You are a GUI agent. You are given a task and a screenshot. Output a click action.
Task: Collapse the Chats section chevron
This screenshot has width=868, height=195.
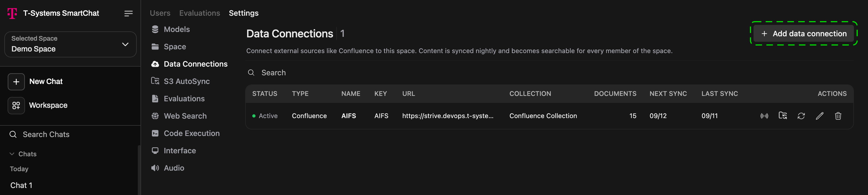(x=12, y=154)
